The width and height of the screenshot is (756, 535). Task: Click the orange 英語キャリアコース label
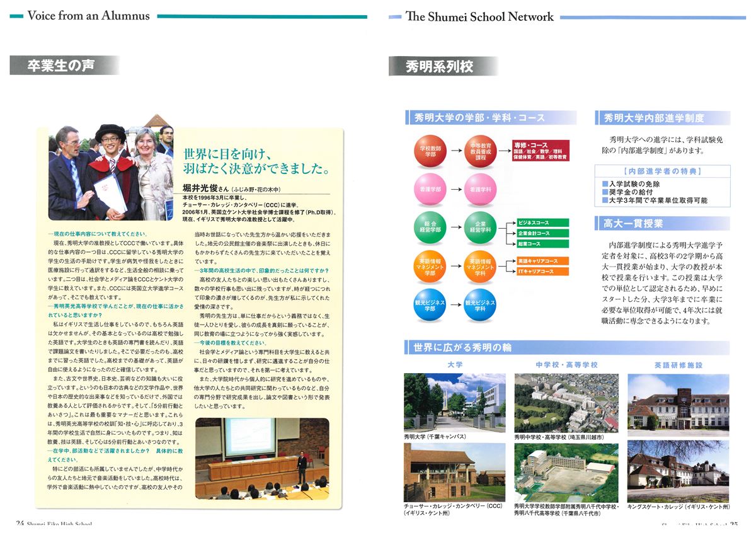[x=542, y=261]
